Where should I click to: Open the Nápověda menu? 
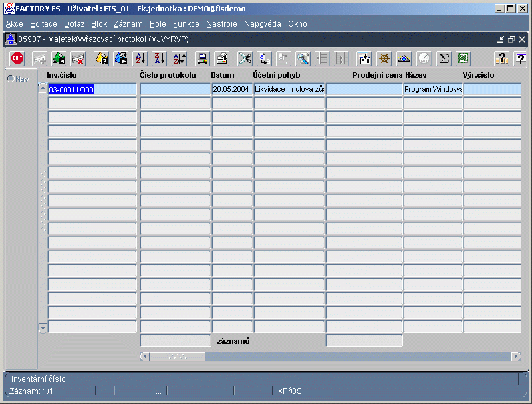(263, 24)
